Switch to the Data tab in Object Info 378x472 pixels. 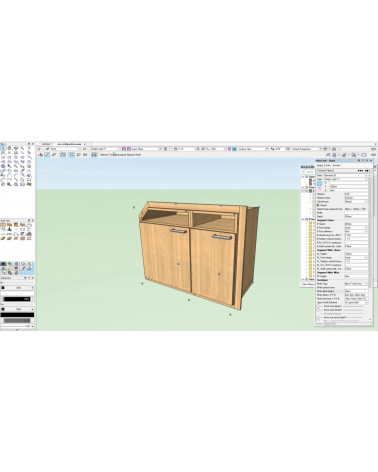[x=328, y=165]
